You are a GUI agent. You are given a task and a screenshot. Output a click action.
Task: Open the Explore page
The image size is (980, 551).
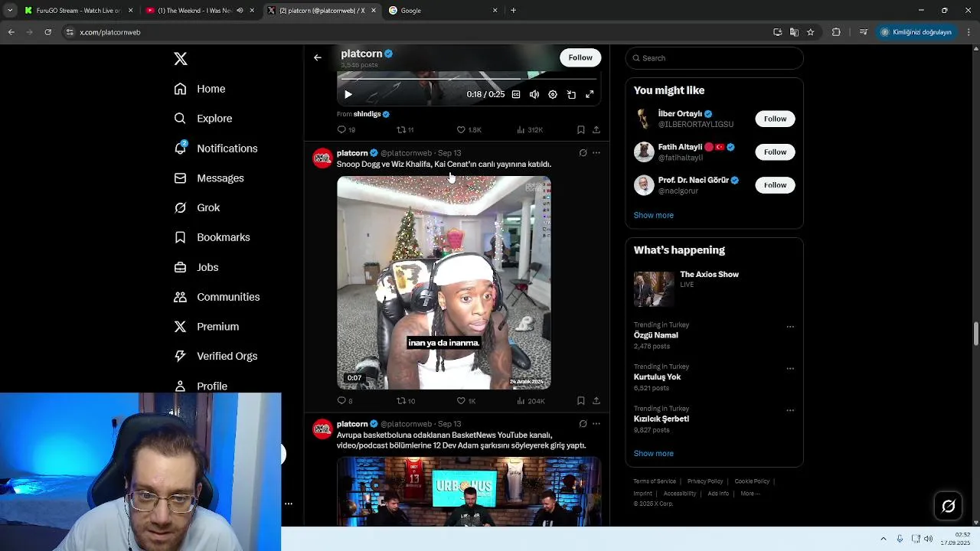203,119
